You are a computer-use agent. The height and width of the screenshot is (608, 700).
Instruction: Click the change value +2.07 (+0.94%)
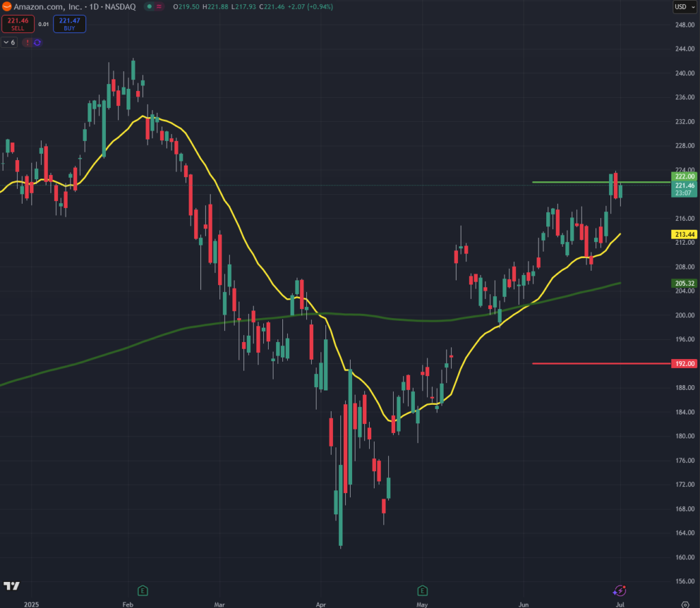tap(310, 7)
